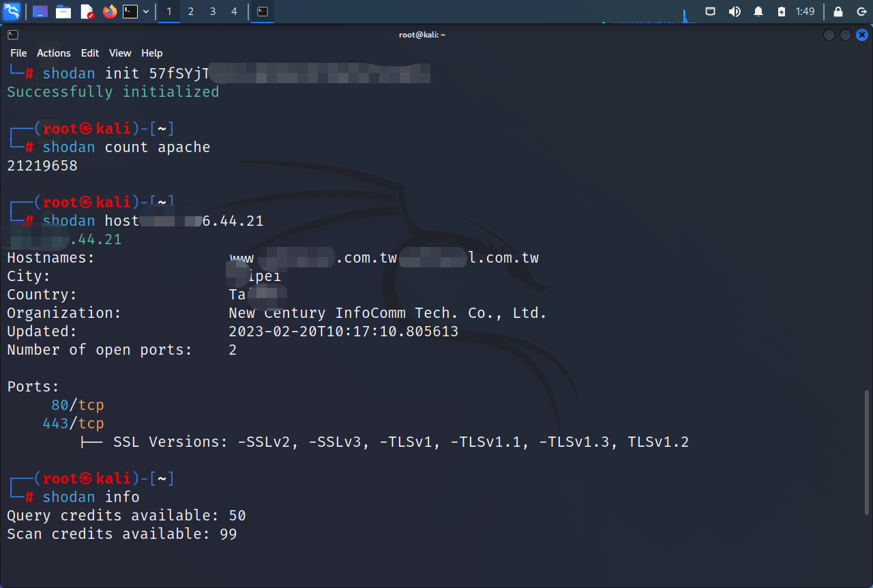The width and height of the screenshot is (873, 588).
Task: Switch to workspace 4
Action: (235, 12)
